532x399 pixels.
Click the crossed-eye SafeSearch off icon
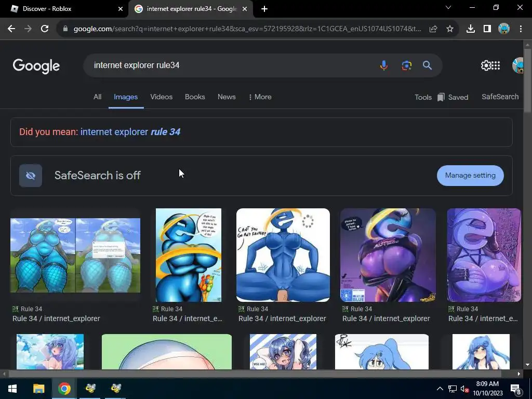tap(31, 176)
